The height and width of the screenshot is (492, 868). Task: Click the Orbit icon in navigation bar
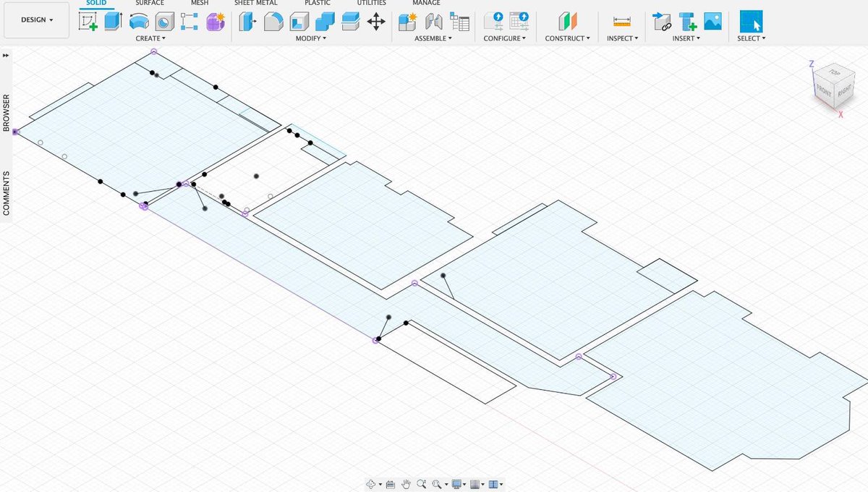(x=372, y=484)
